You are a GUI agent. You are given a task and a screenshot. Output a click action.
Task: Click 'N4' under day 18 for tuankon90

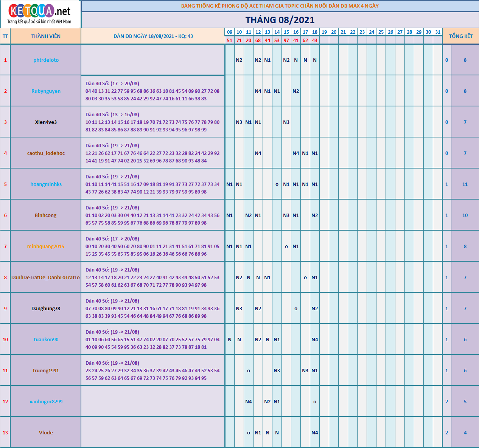point(315,340)
